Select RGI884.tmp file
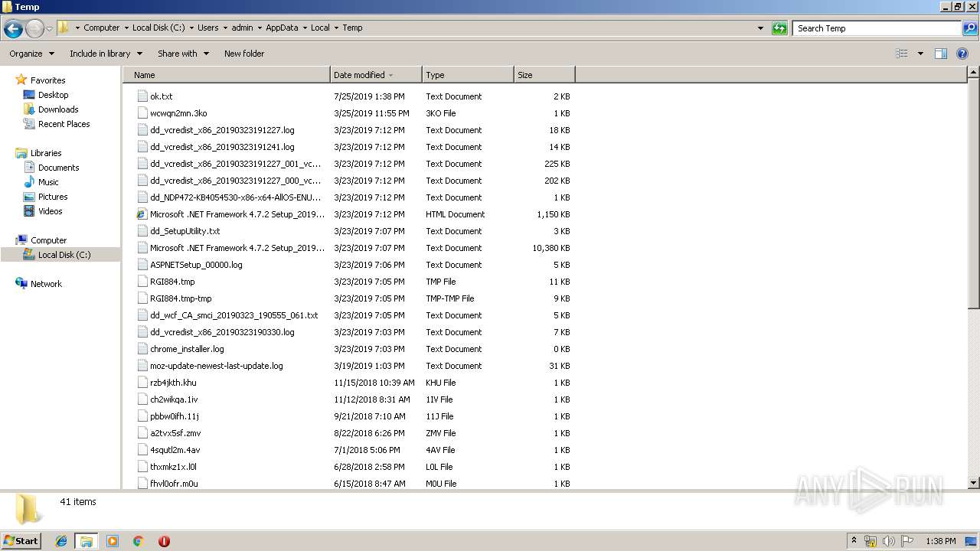The width and height of the screenshot is (980, 551). (x=172, y=282)
